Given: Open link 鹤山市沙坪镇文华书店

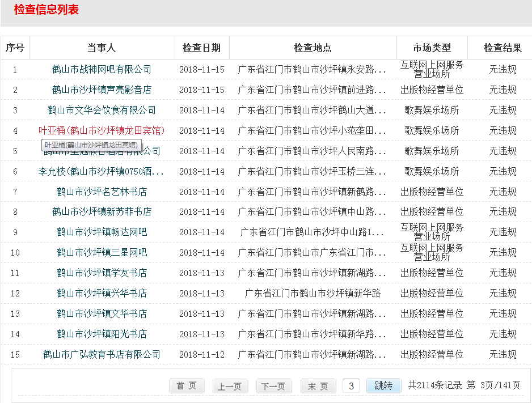Looking at the screenshot, I should [x=102, y=313].
